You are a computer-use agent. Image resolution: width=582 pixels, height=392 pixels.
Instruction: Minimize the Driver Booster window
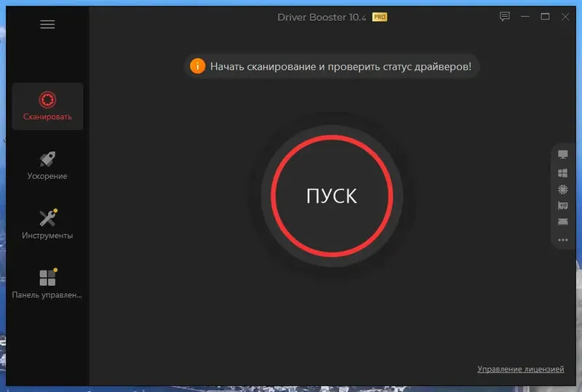tap(525, 16)
